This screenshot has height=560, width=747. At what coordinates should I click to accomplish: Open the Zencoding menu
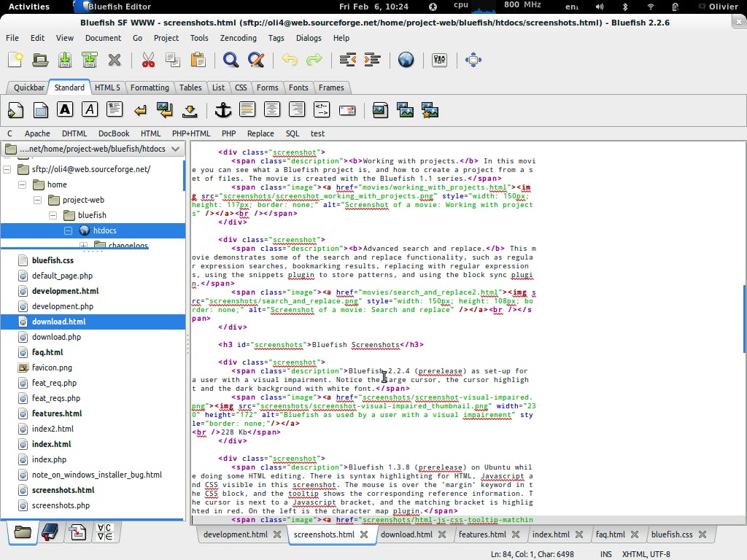click(x=238, y=38)
